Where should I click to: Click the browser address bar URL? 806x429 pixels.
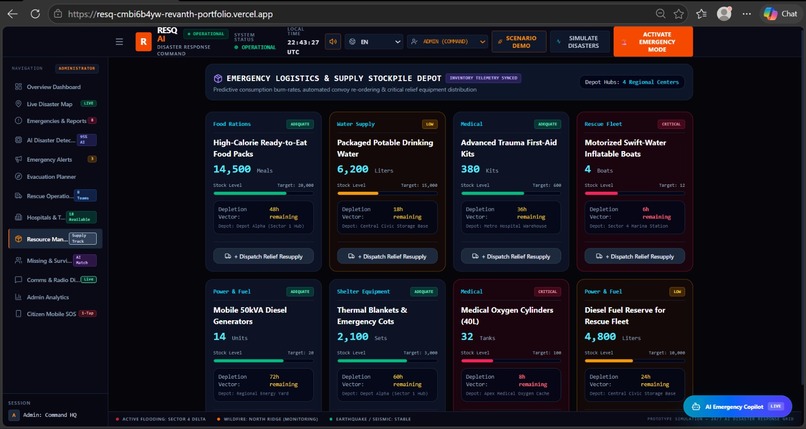pyautogui.click(x=170, y=14)
